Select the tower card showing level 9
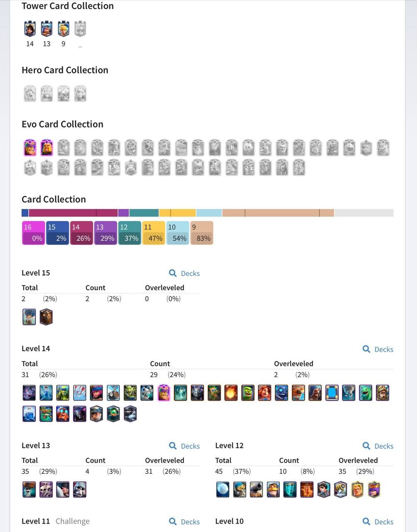The width and height of the screenshot is (417, 532). click(x=63, y=29)
